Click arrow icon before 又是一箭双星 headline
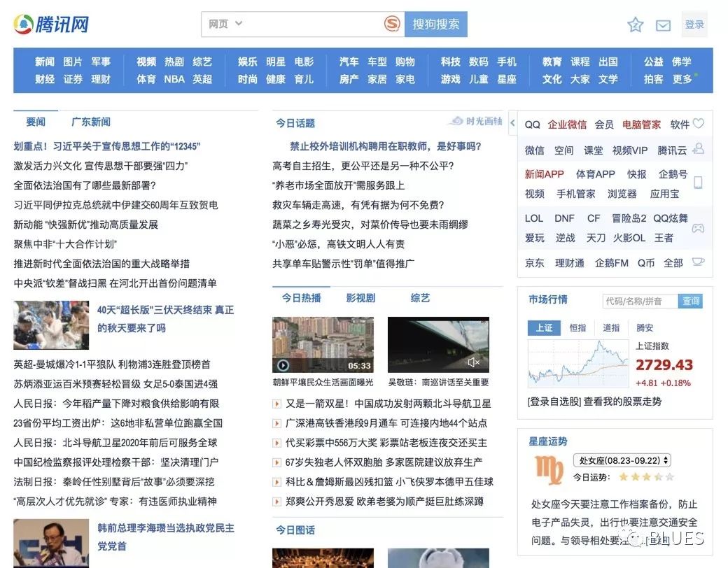This screenshot has width=728, height=568. click(x=276, y=404)
